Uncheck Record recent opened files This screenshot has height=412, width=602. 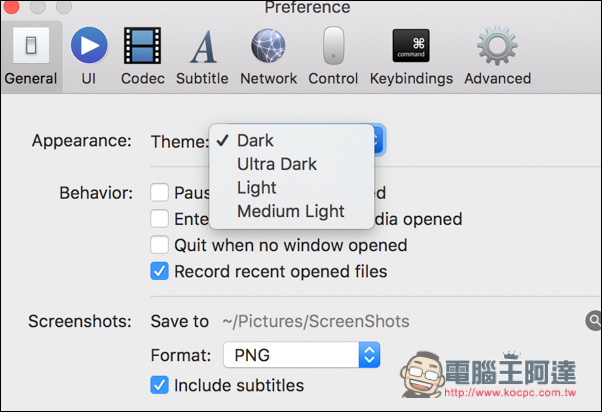point(159,271)
